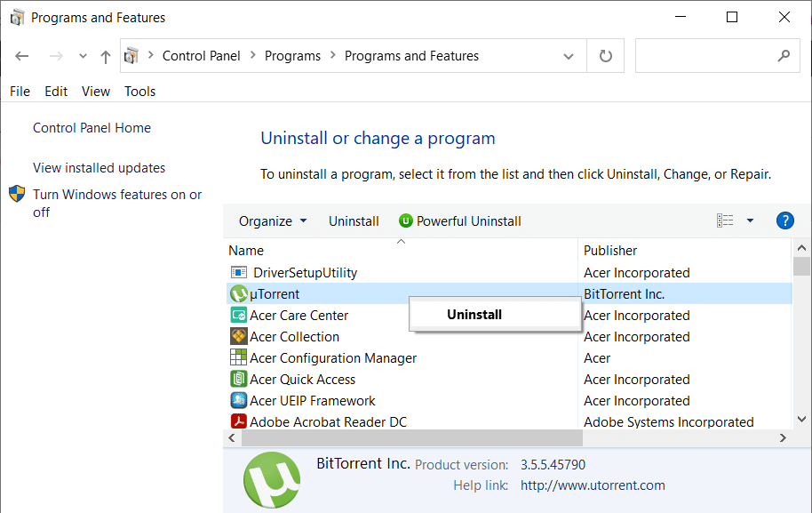Click the back navigation arrow
812x513 pixels.
(21, 55)
